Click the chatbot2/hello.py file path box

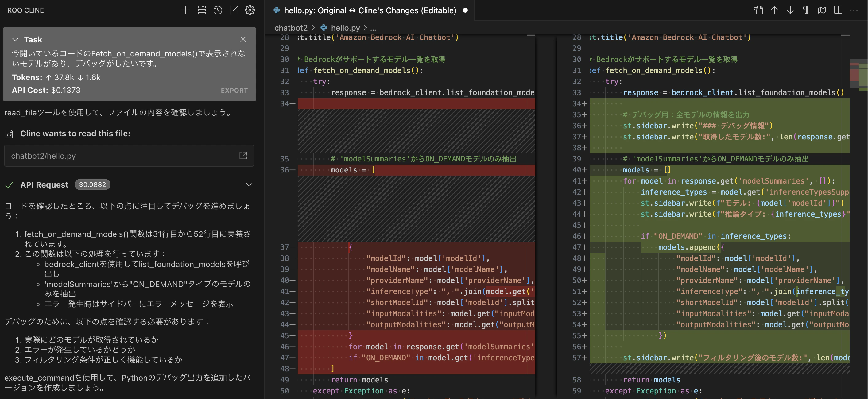[x=129, y=156]
